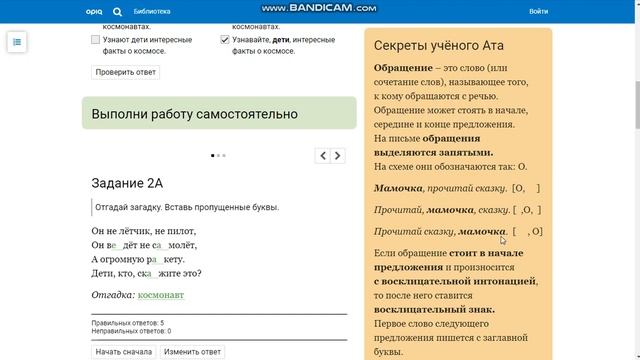Click the page vertical scrollbar thumb
640x360 pixels.
point(637,105)
